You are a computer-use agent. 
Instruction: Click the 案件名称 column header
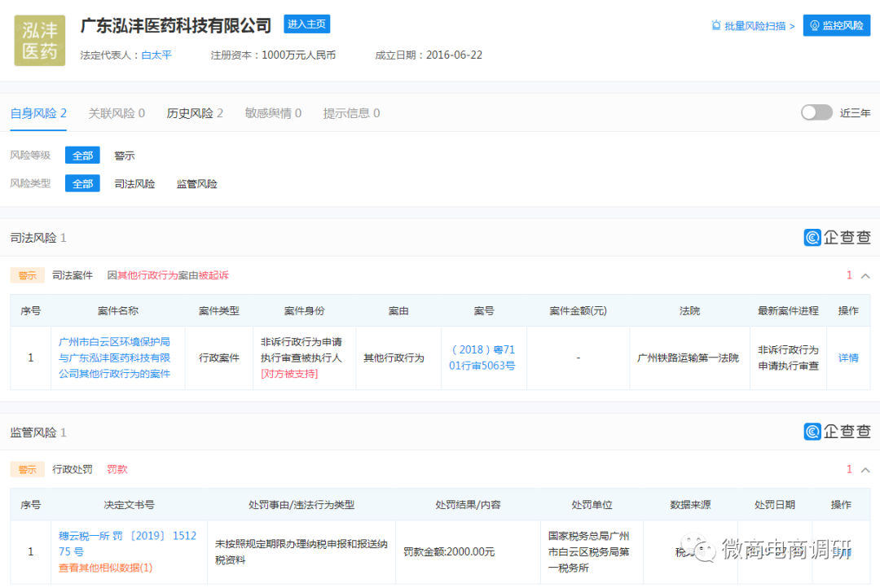tap(118, 311)
